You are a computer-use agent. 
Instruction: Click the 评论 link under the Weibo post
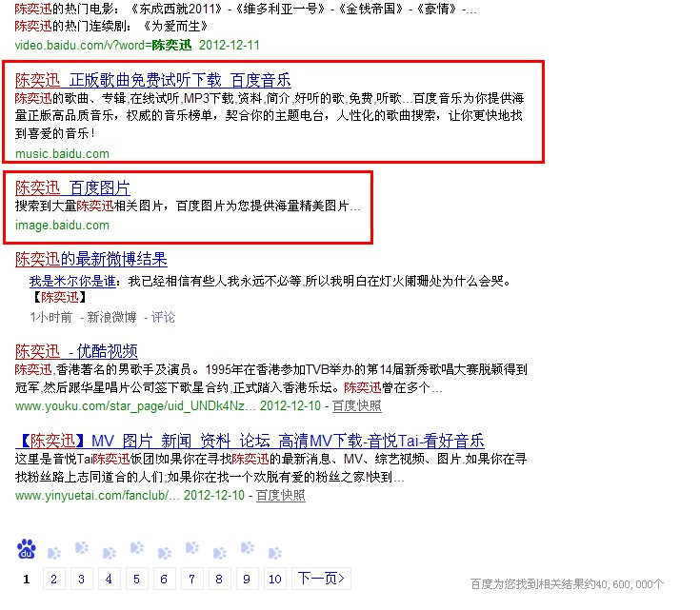163,317
